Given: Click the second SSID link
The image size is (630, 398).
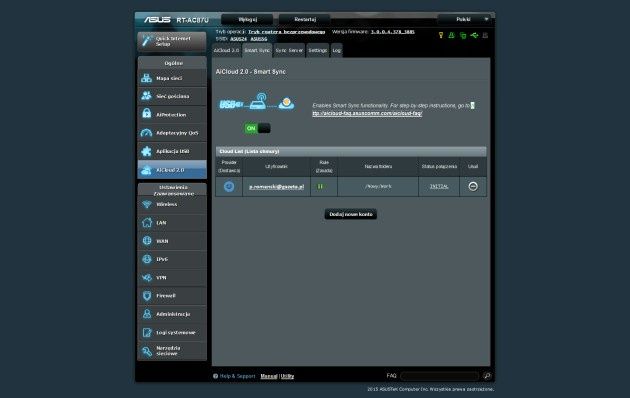Looking at the screenshot, I should (x=259, y=39).
